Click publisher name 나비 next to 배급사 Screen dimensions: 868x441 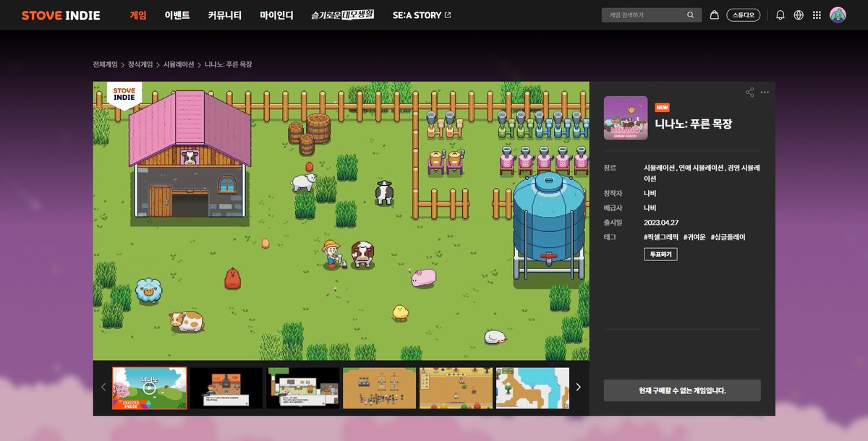tap(650, 207)
